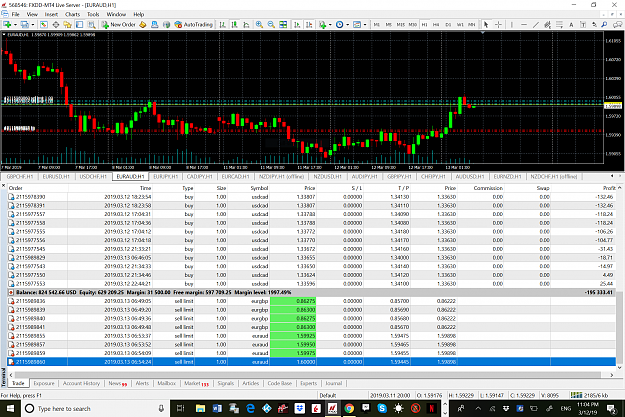This screenshot has height=417, width=625.
Task: Select the Text Label 'T' tool
Action: pyautogui.click(x=583, y=25)
